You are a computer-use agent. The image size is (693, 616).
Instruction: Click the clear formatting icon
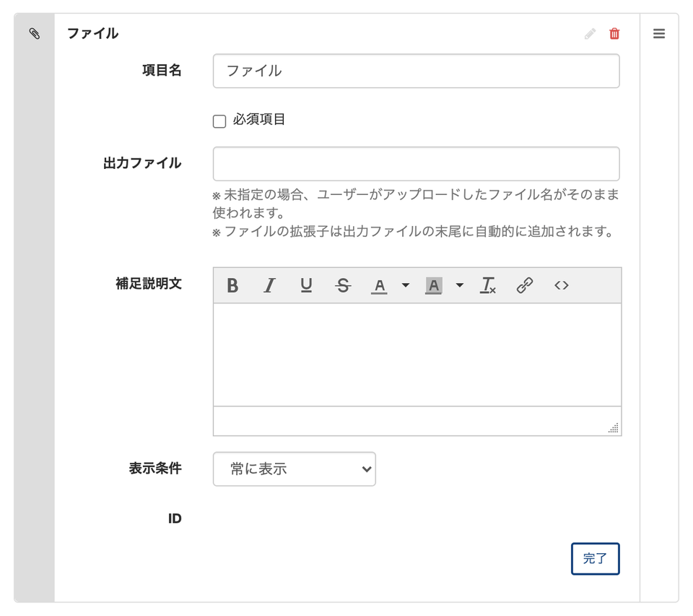[x=488, y=285]
